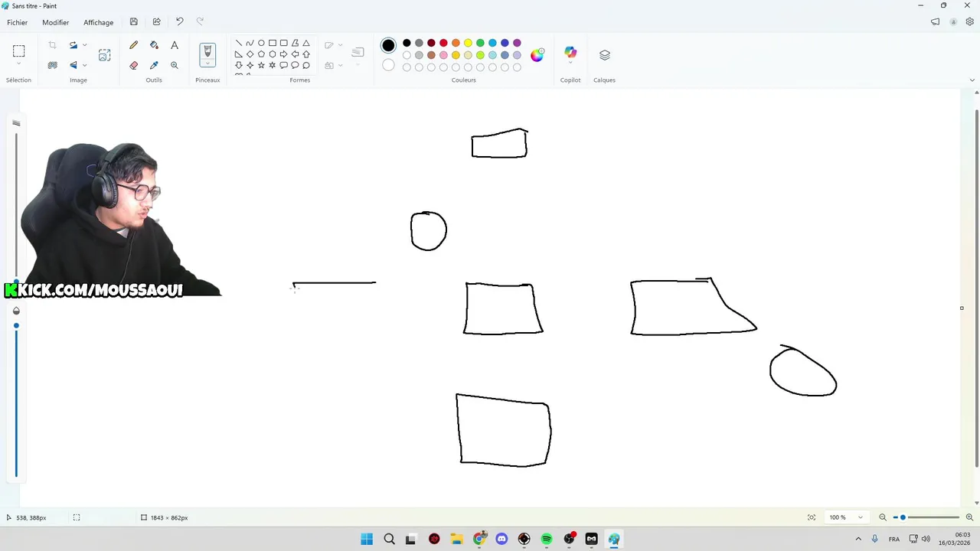Screen dimensions: 980x551
Task: Show hidden system tray icons
Action: click(858, 540)
